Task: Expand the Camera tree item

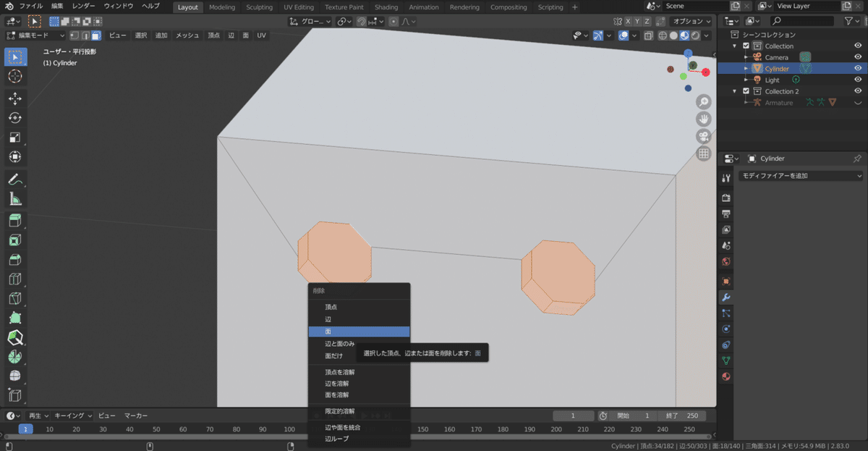Action: [746, 57]
